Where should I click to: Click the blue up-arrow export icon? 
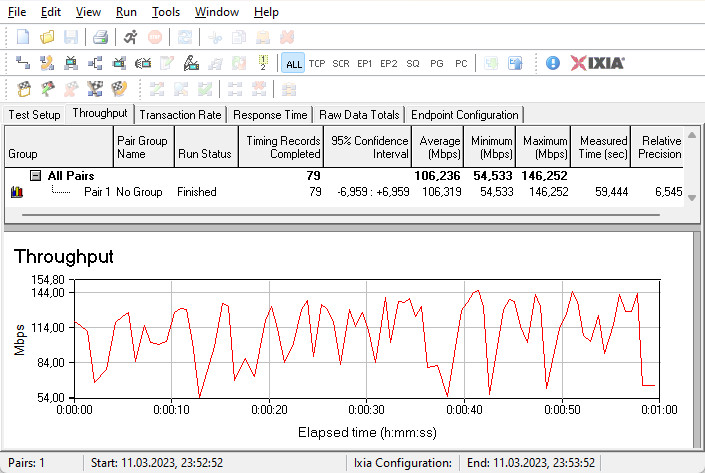(515, 63)
